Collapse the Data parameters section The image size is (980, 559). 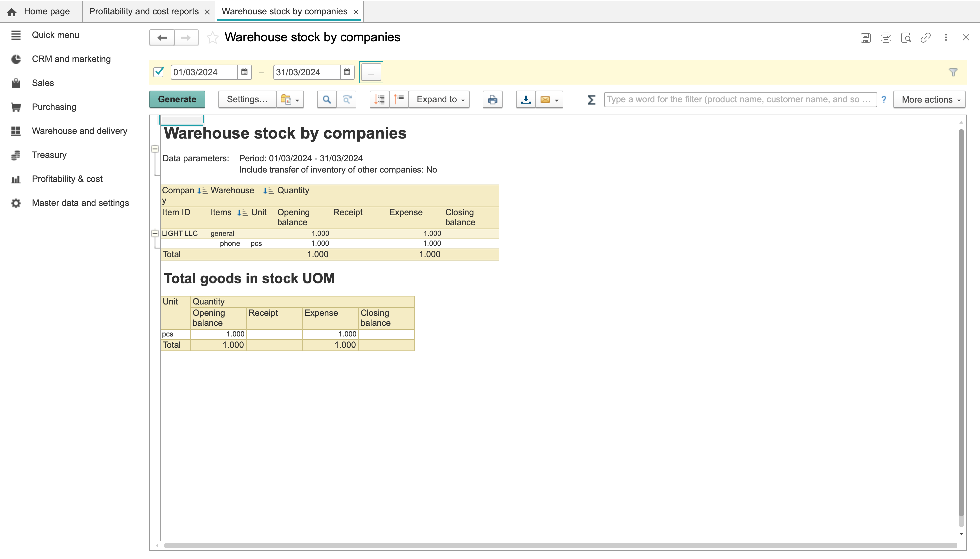tap(155, 149)
